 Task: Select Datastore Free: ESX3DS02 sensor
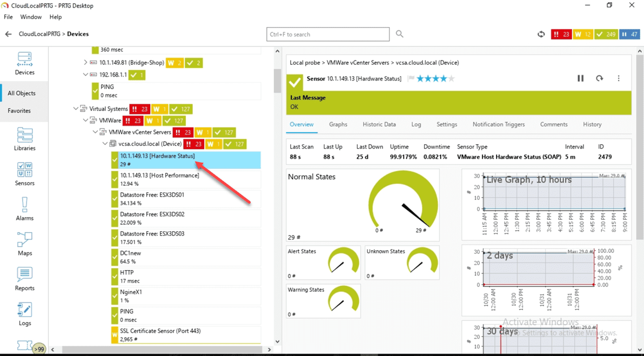(x=186, y=218)
